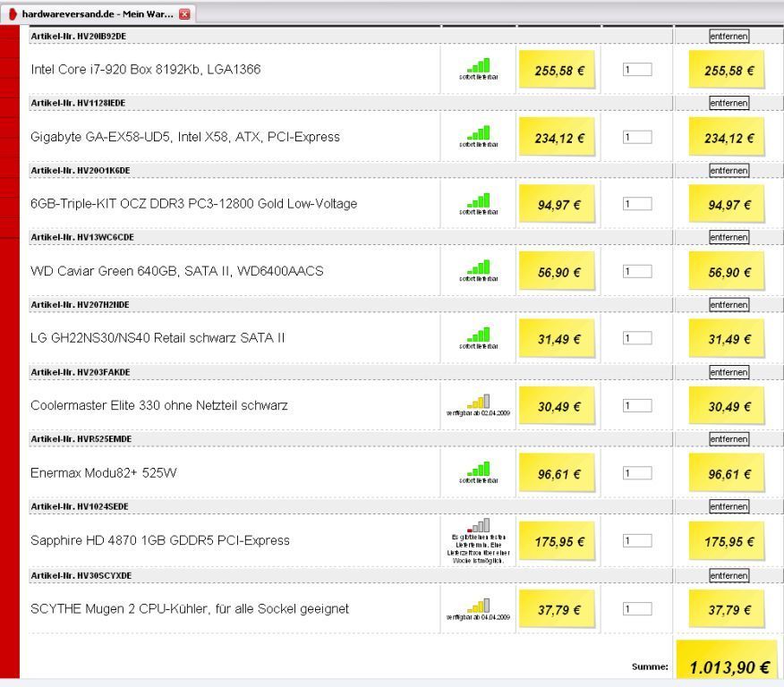Image resolution: width=784 pixels, height=687 pixels.
Task: Open product Intel Core i7-920 Box 8192Kb
Action: click(x=146, y=70)
